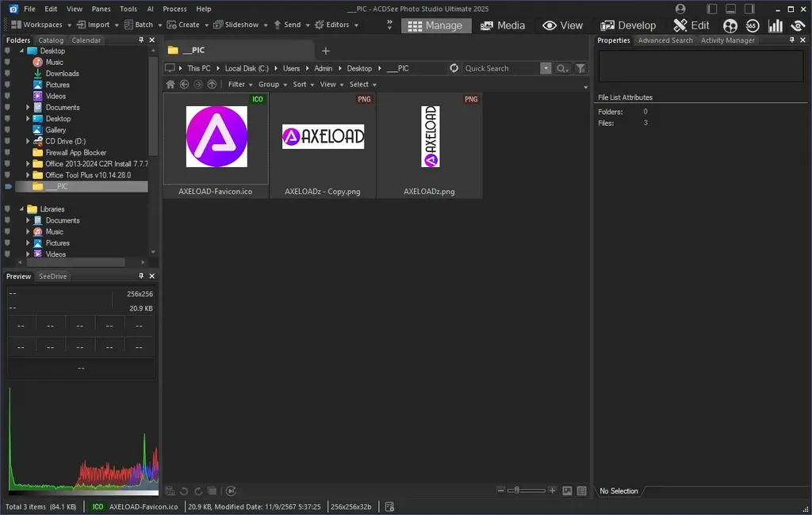
Task: Toggle the left pane layout button
Action: tap(712, 9)
